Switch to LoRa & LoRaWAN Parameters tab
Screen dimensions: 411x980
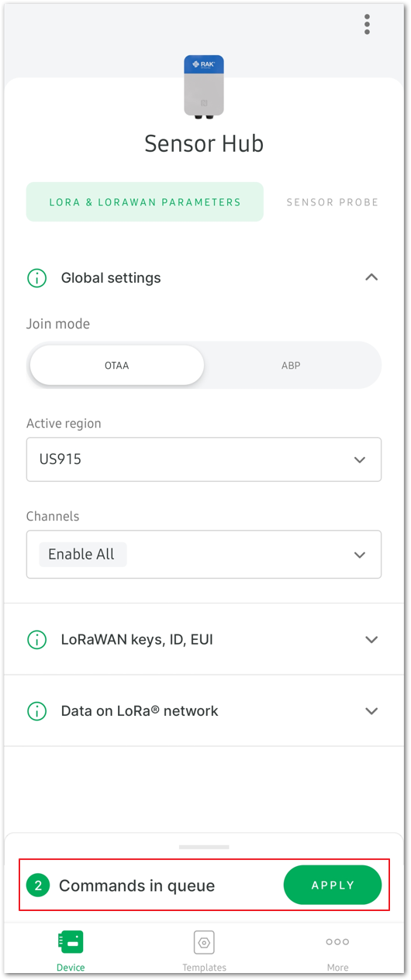(x=145, y=202)
